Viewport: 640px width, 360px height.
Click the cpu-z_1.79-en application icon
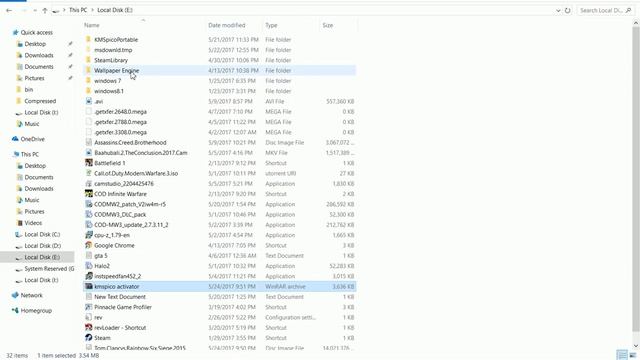click(89, 235)
